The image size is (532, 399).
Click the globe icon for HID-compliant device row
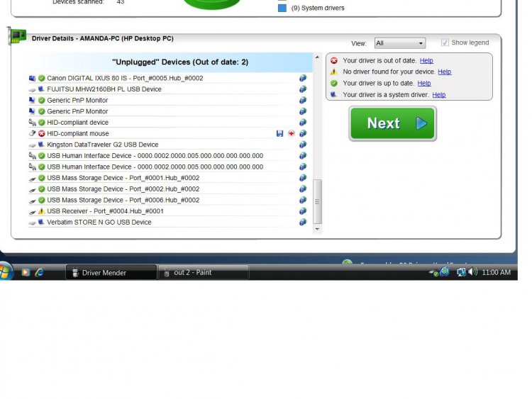[x=303, y=123]
